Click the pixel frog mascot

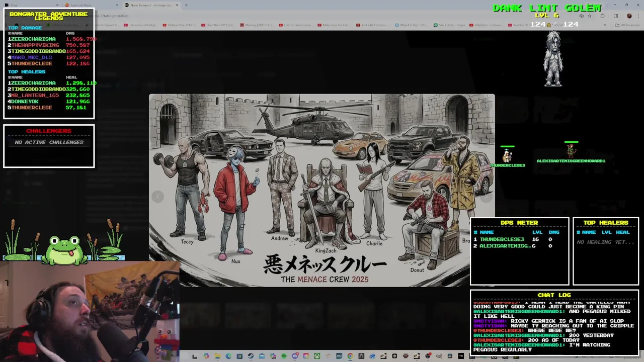click(x=64, y=250)
